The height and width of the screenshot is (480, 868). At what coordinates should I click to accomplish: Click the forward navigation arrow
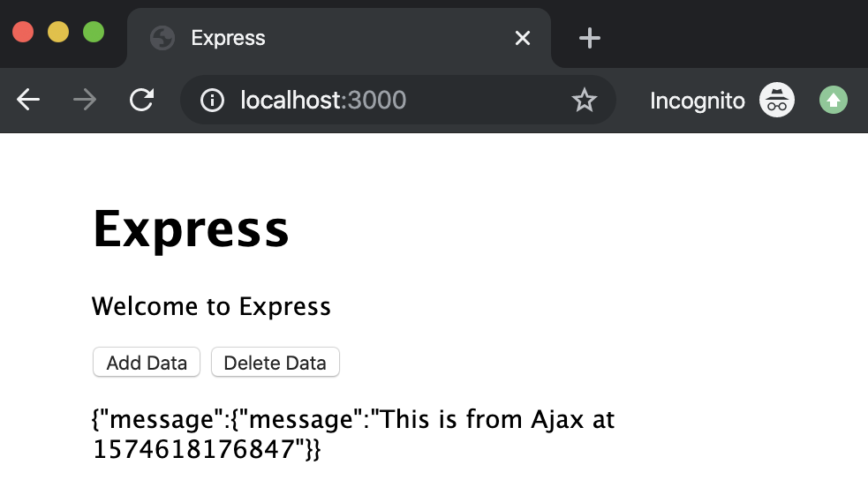(x=85, y=101)
